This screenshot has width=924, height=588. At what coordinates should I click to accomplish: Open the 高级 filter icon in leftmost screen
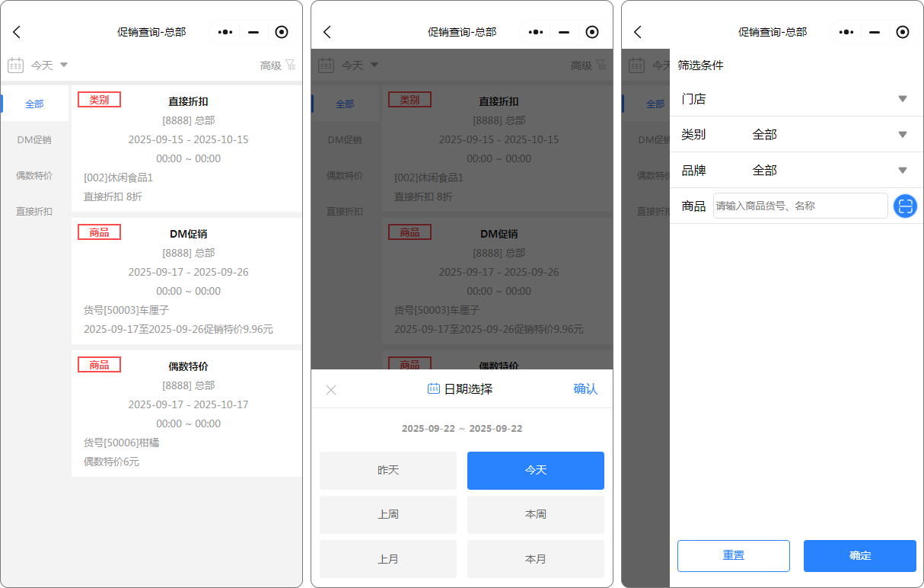click(x=290, y=66)
